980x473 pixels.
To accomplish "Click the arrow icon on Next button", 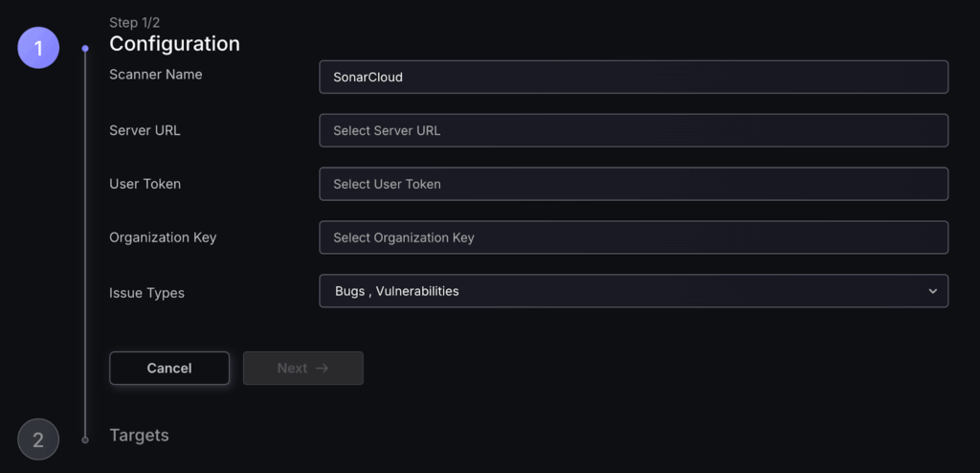I will pos(322,368).
